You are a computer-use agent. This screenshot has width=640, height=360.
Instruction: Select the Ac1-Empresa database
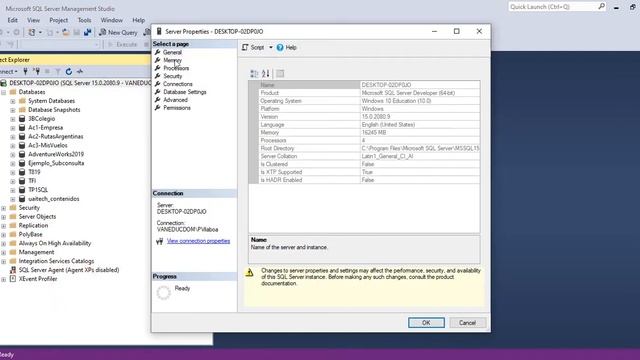[x=45, y=128]
